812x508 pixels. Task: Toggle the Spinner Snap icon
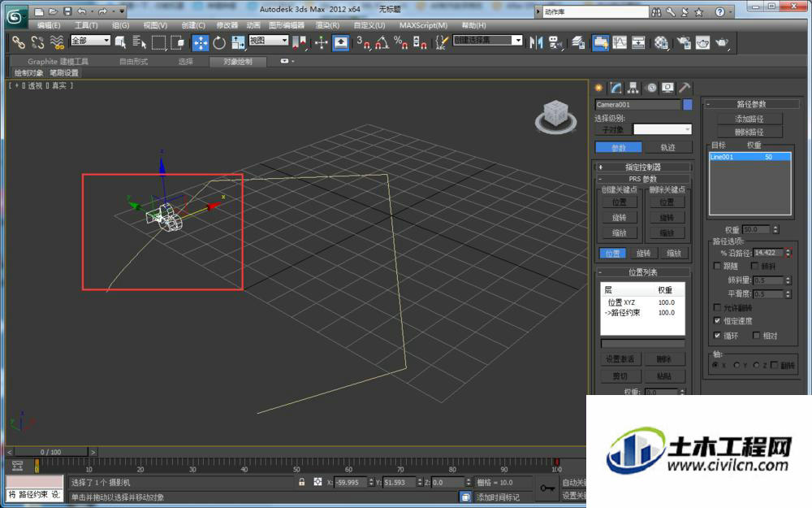(x=420, y=42)
